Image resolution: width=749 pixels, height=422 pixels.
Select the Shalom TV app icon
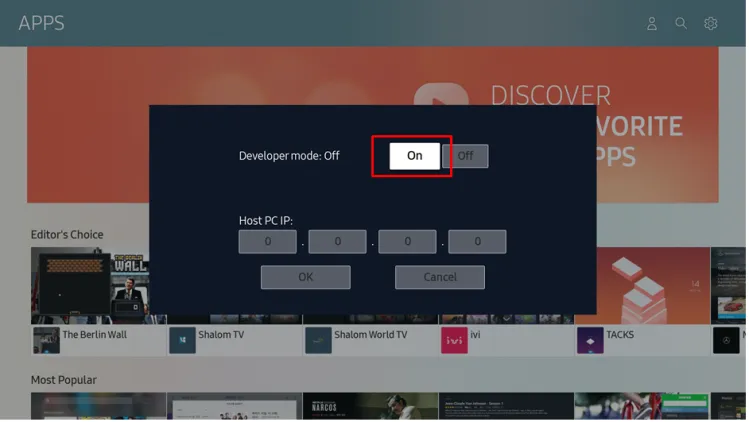click(x=182, y=340)
